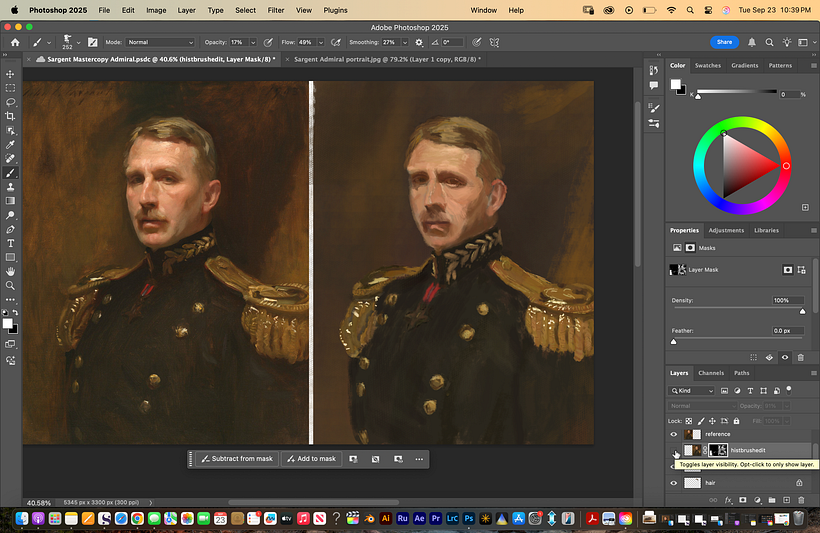
Task: Open the Opacity percentage dropdown arrow
Action: (253, 42)
